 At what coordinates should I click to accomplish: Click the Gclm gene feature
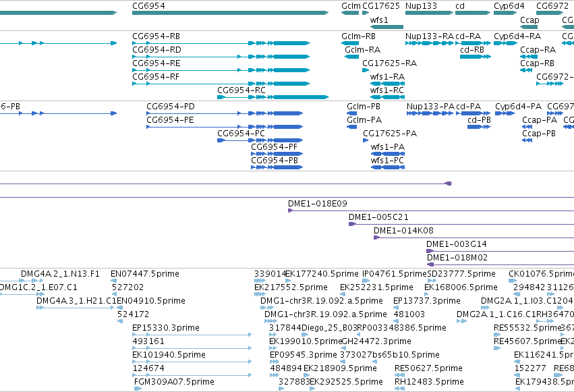(x=350, y=13)
